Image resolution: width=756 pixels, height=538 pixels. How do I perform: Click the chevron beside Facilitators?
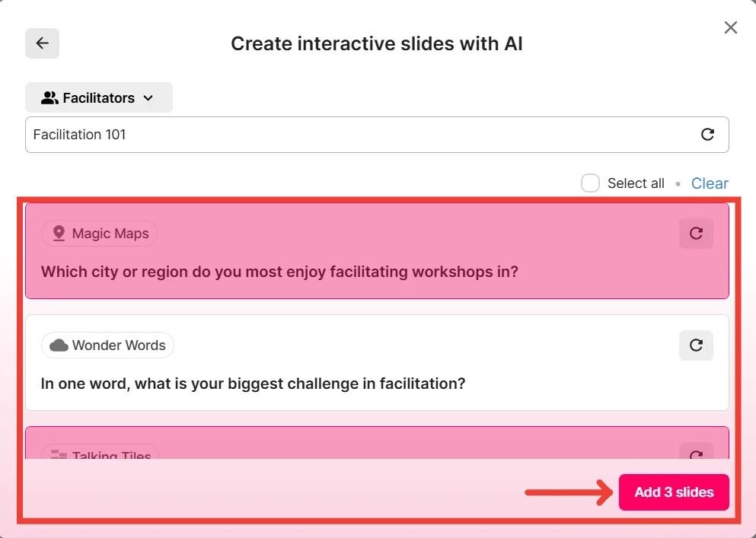click(x=148, y=98)
